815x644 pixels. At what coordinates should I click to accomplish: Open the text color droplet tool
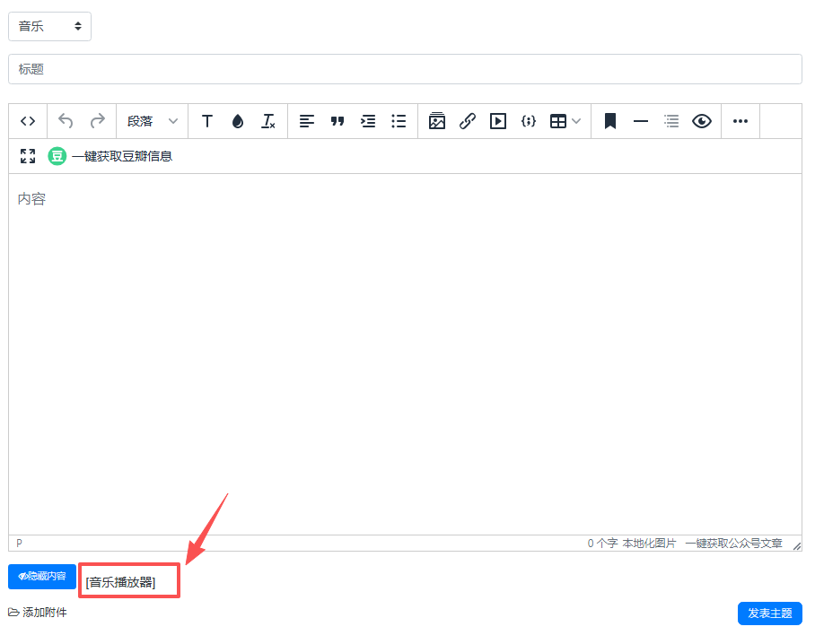click(237, 121)
